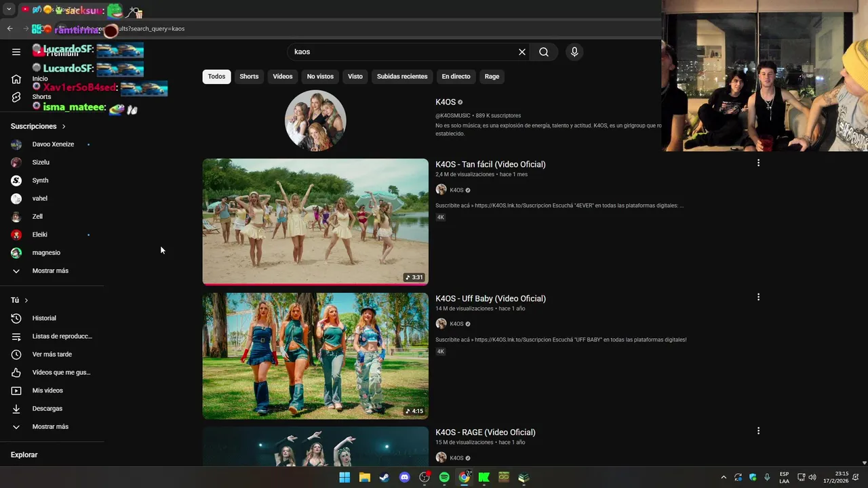Start voice search with the microphone icon
The image size is (868, 488).
(x=574, y=52)
